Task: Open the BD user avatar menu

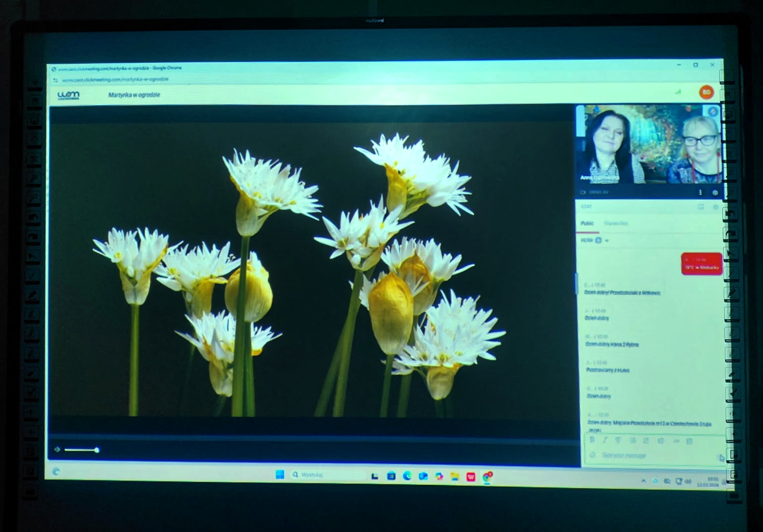Action: pos(706,92)
